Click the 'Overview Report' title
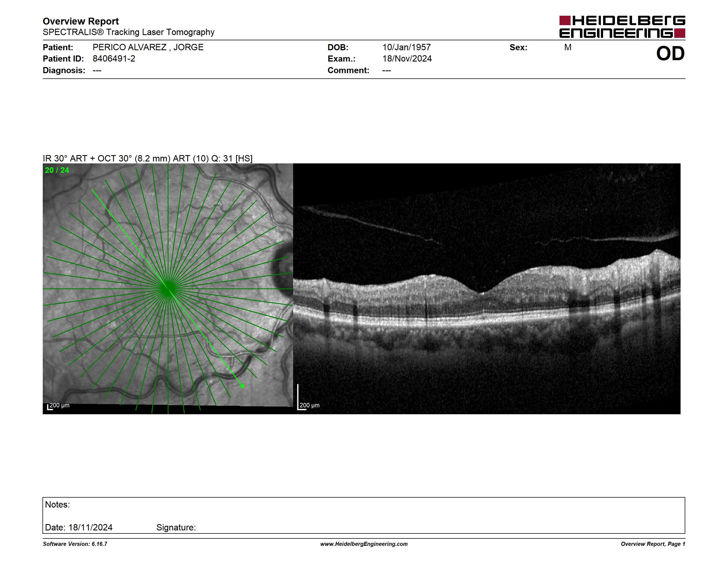728x563 pixels. [x=81, y=21]
